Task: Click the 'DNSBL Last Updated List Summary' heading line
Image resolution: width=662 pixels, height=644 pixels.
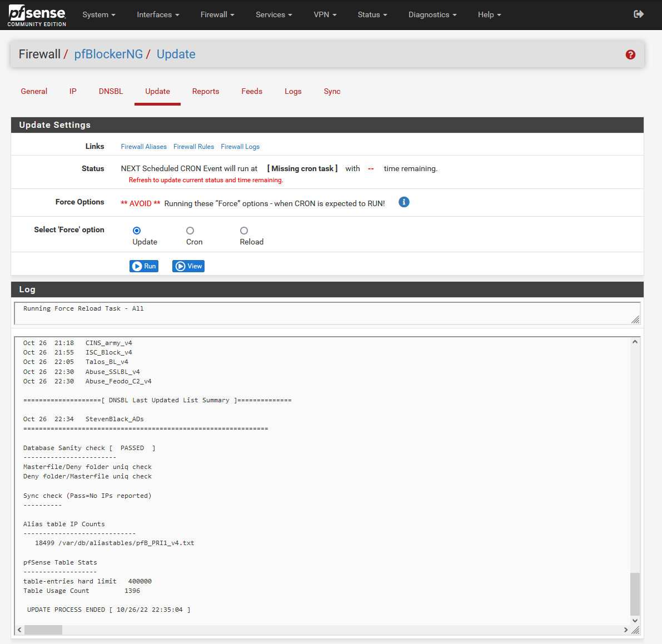Action: (x=157, y=400)
